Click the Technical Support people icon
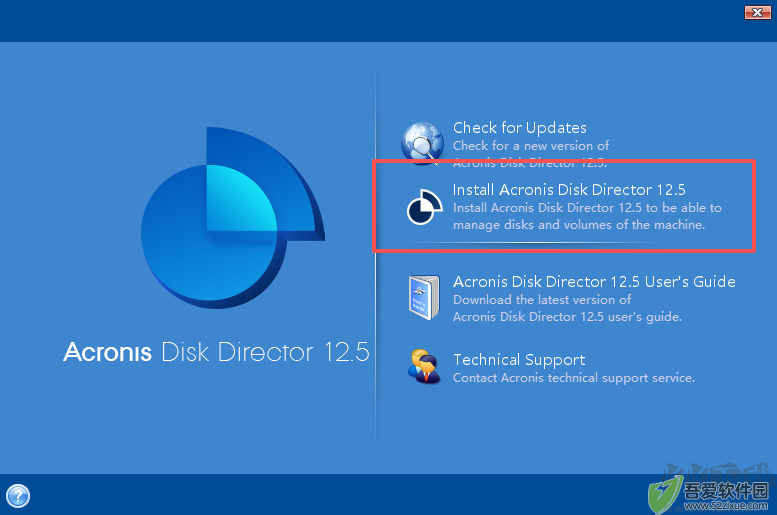The width and height of the screenshot is (777, 515). tap(424, 367)
